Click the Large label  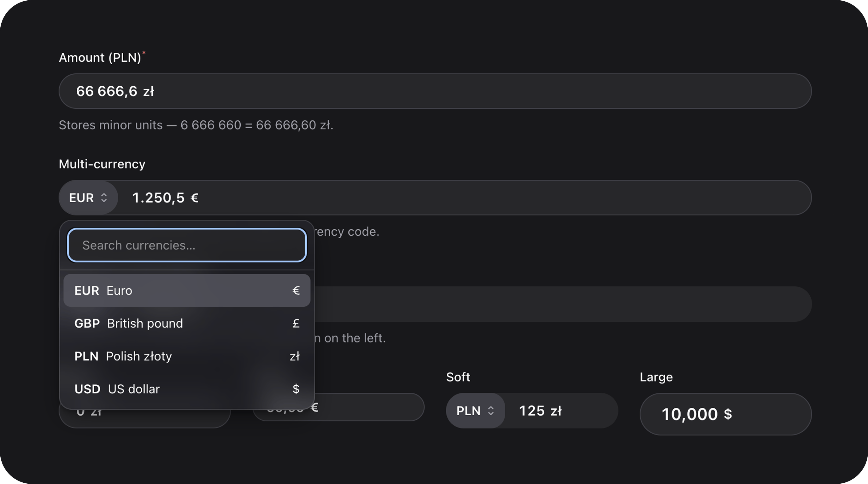[656, 377]
